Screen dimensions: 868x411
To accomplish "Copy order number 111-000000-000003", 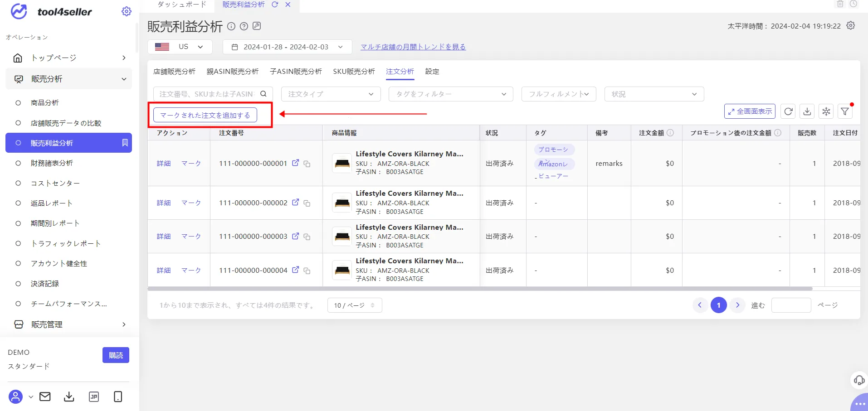I will point(307,237).
